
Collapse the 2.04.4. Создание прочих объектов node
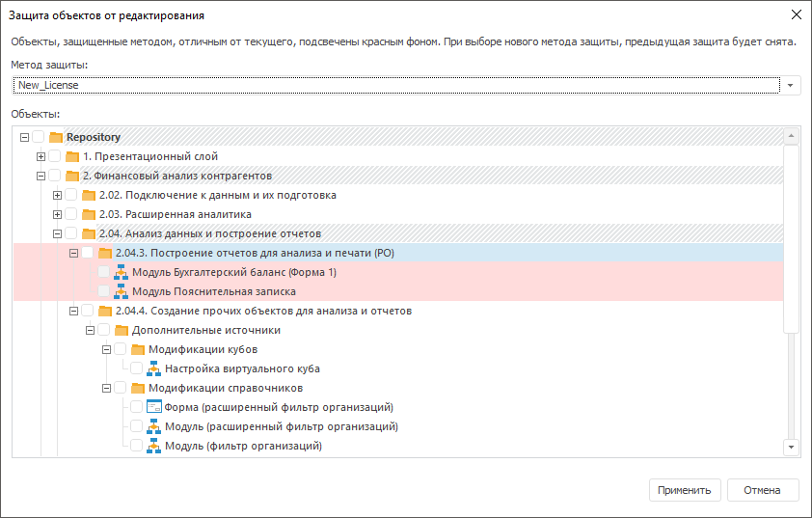pos(74,311)
